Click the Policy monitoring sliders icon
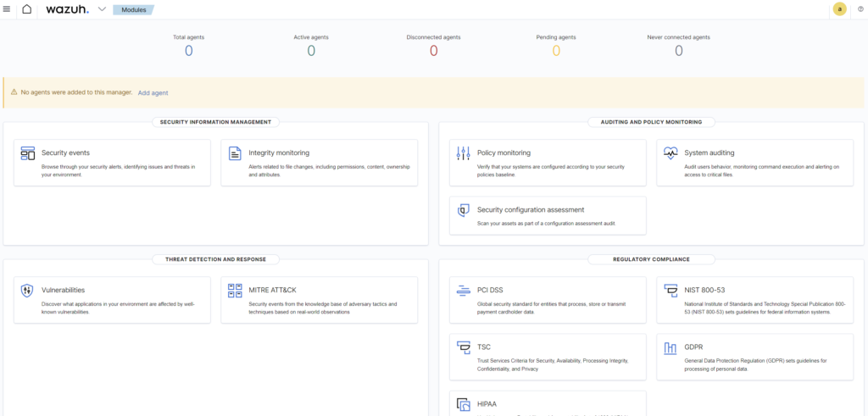 [463, 153]
